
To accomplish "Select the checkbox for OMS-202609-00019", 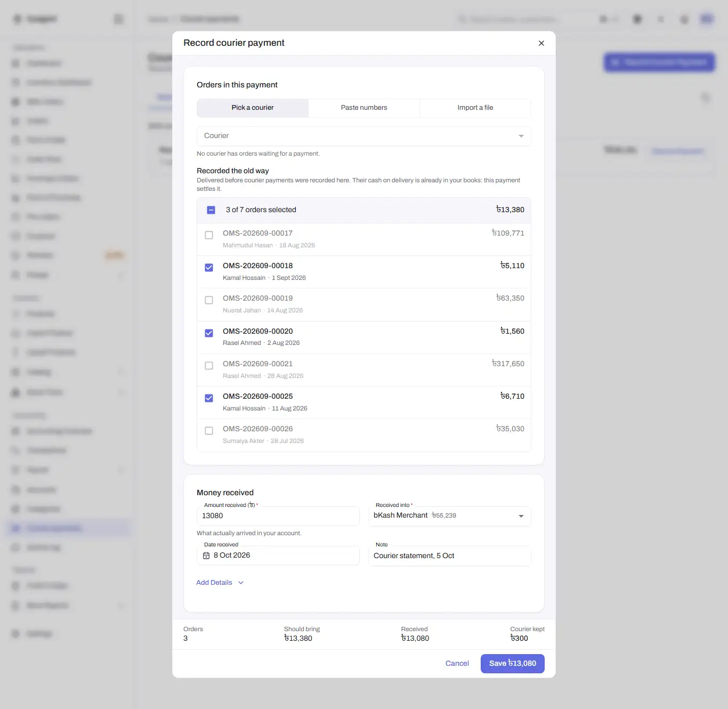I will (x=209, y=300).
